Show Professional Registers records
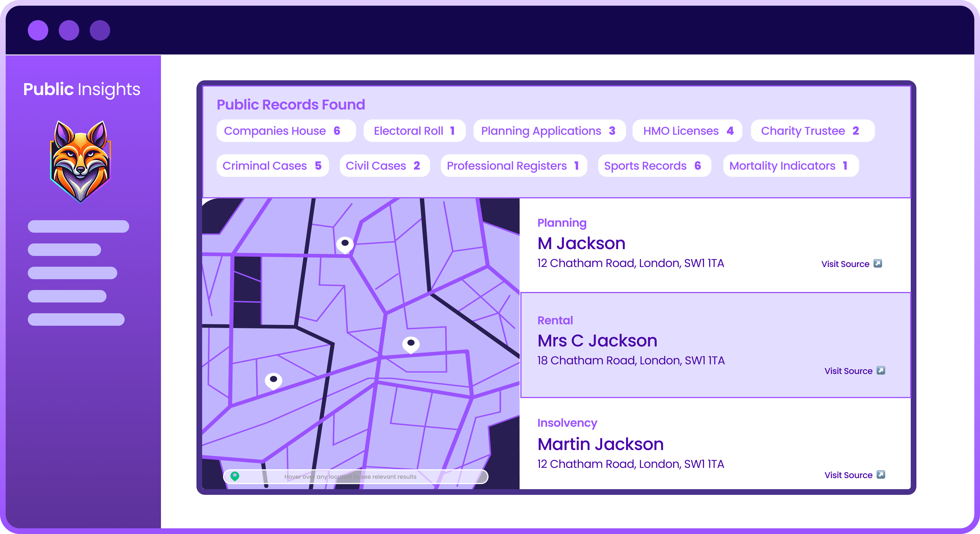The image size is (980, 534). [514, 165]
